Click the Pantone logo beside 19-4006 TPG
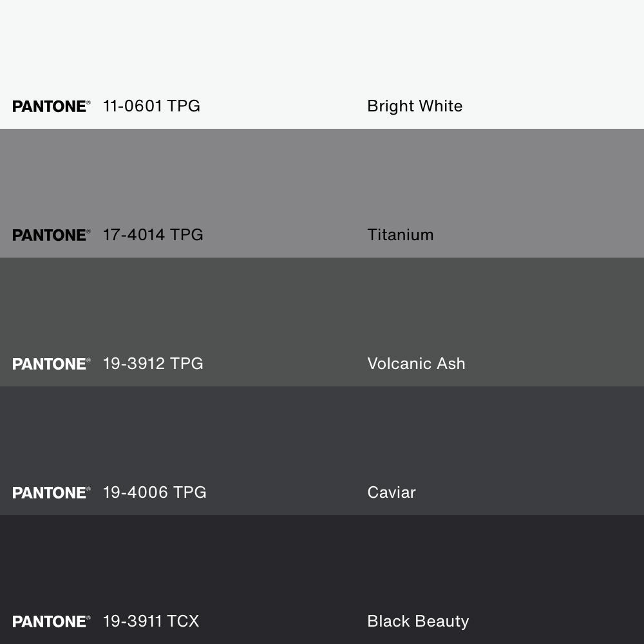 click(51, 493)
